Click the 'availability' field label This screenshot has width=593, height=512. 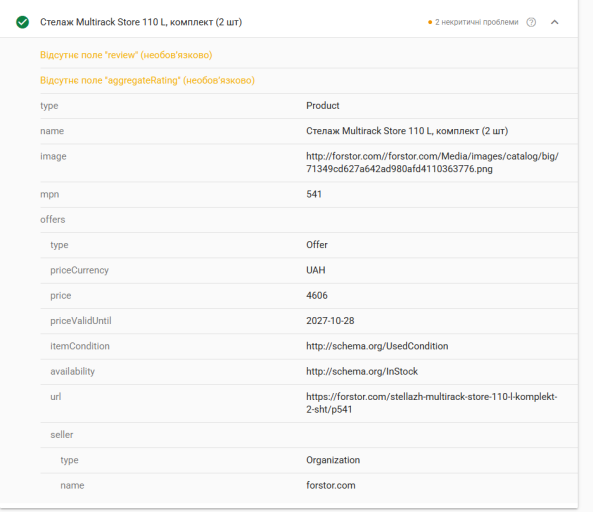(73, 371)
